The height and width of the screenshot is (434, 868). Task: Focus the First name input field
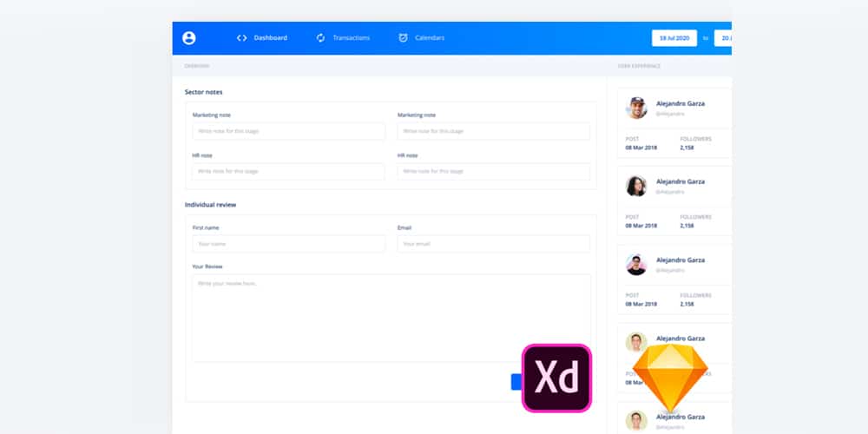click(x=288, y=244)
